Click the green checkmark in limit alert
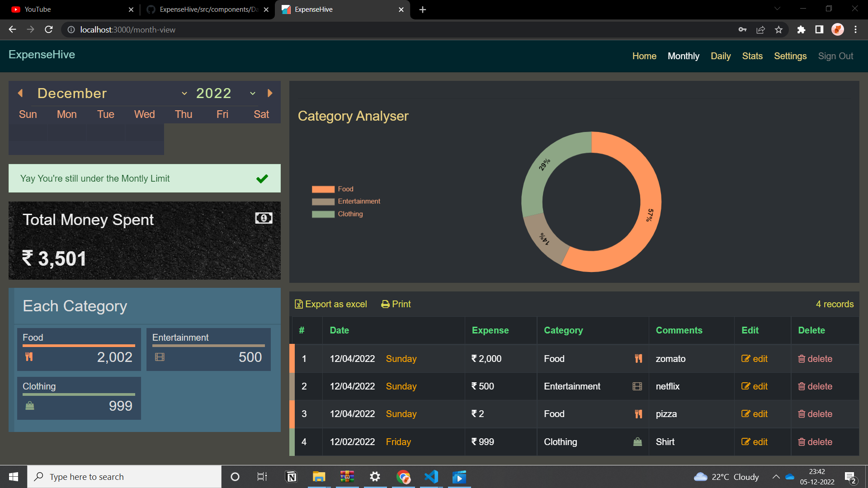 tap(262, 178)
